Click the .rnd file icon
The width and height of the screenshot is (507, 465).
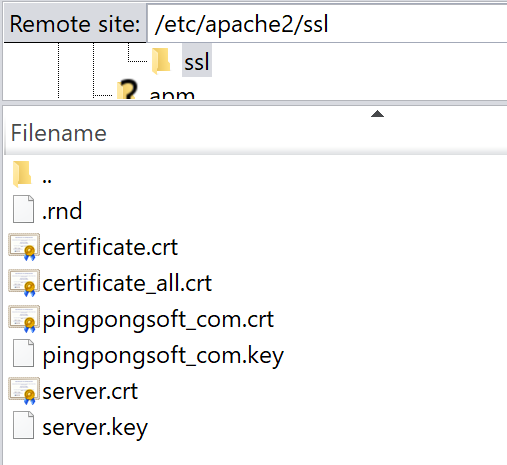[x=23, y=209]
